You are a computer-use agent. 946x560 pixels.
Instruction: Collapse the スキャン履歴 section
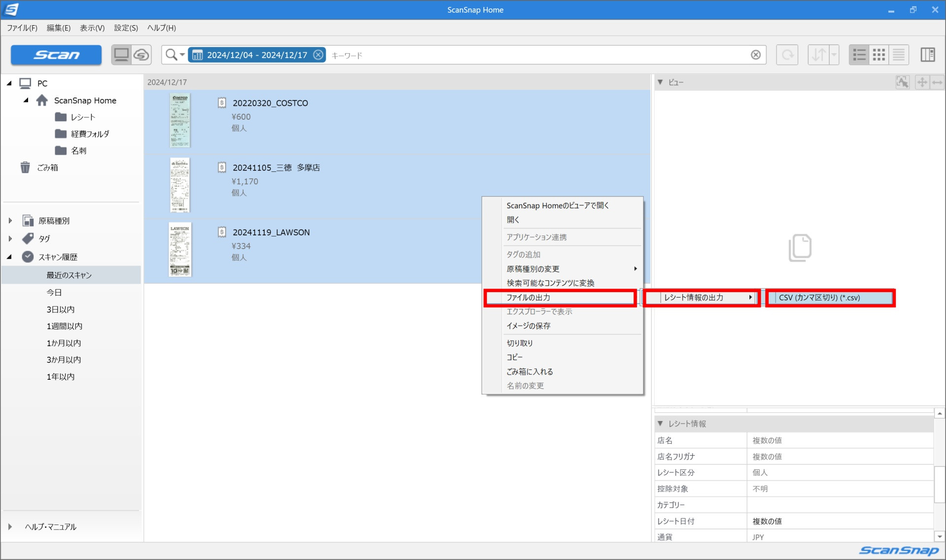pyautogui.click(x=9, y=257)
